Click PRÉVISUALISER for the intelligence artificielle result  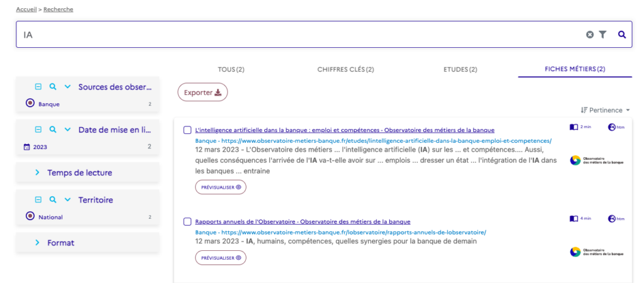pyautogui.click(x=221, y=187)
